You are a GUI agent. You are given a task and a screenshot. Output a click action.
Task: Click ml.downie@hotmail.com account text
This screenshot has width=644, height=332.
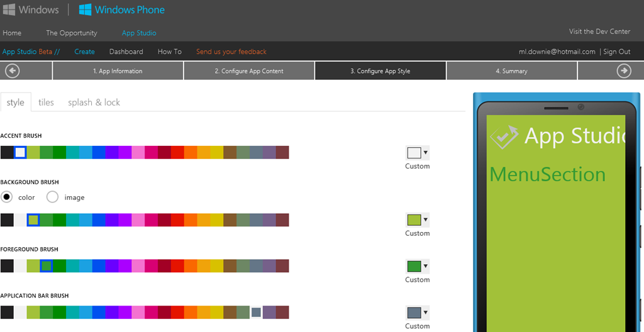coord(557,52)
